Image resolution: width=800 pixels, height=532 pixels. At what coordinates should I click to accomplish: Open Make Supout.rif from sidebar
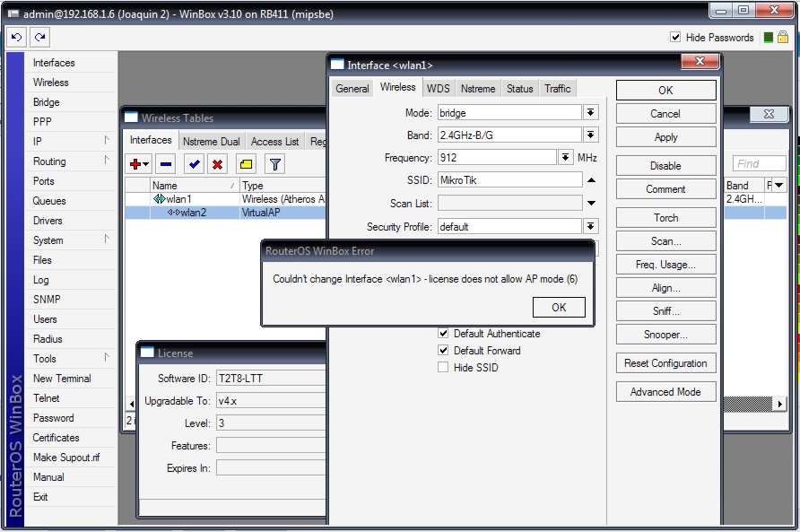[x=66, y=458]
